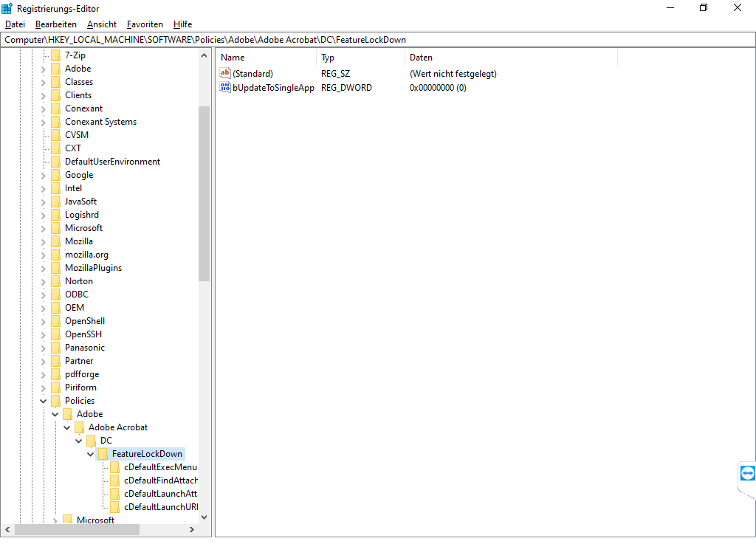
Task: Expand the Microsoft key below Policies
Action: pos(55,520)
